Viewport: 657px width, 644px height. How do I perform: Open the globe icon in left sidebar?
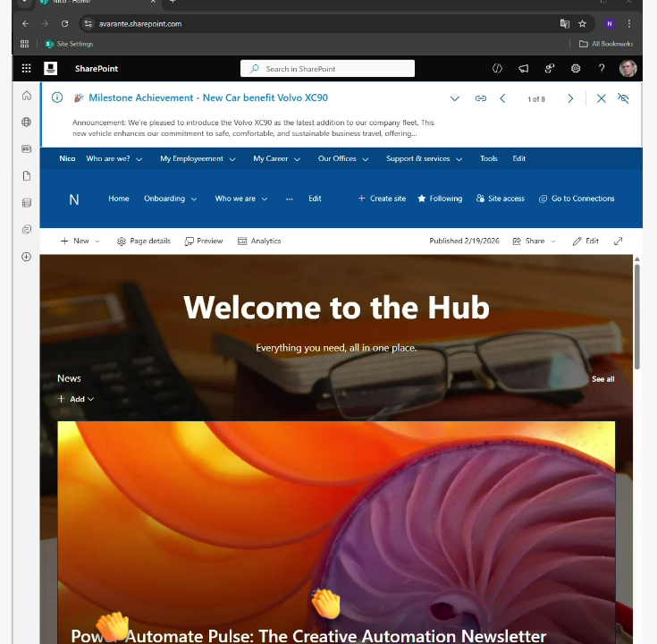[x=27, y=122]
